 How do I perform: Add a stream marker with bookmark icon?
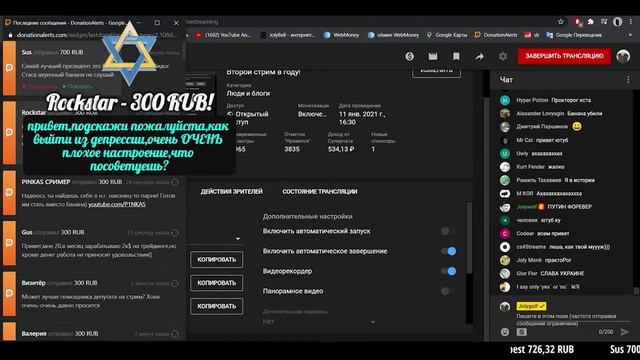point(456,56)
